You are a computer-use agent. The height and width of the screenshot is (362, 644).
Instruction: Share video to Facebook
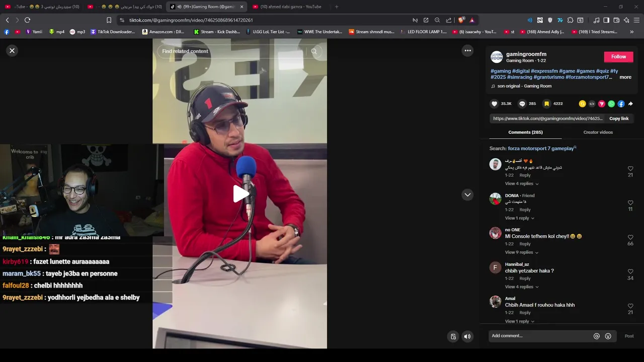(x=621, y=104)
